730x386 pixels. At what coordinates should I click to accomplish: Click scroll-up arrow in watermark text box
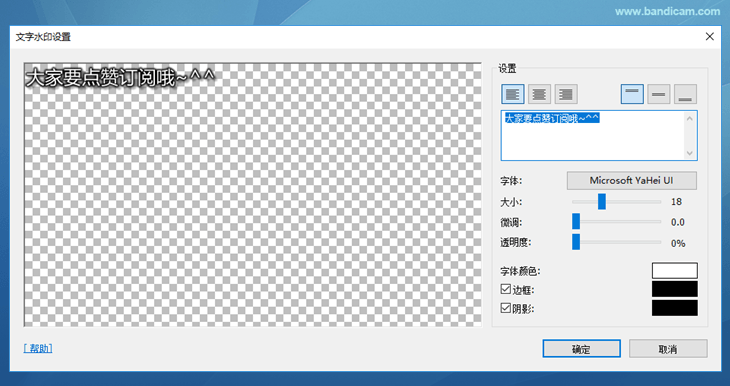coord(689,119)
